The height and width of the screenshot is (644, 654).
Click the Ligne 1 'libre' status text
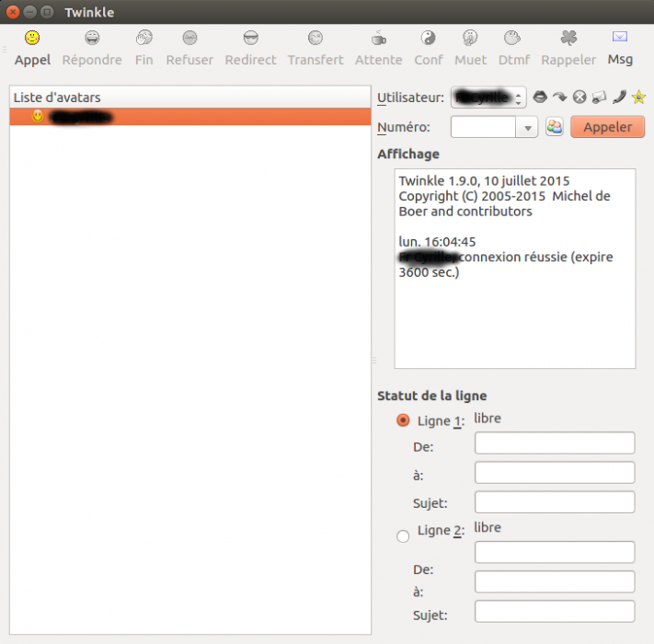click(488, 418)
